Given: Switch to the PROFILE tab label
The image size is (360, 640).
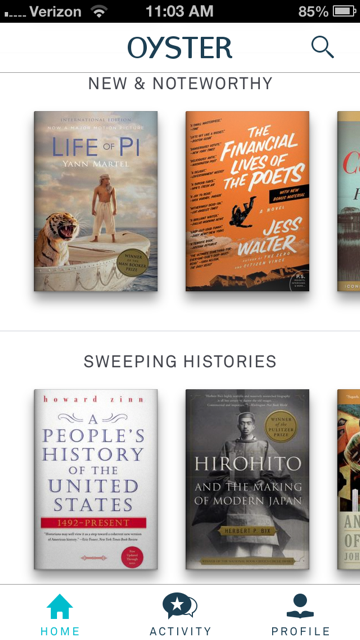Looking at the screenshot, I should click(300, 631).
